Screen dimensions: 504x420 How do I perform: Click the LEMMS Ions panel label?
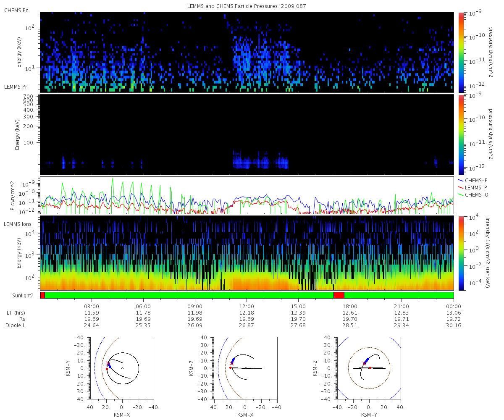tap(18, 225)
